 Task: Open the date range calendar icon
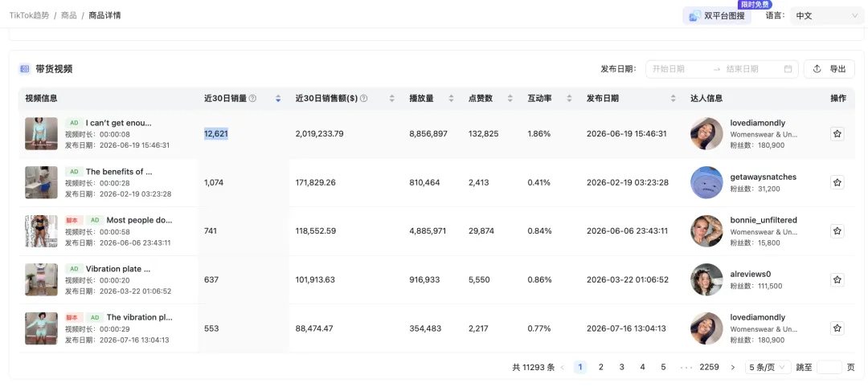click(x=788, y=69)
